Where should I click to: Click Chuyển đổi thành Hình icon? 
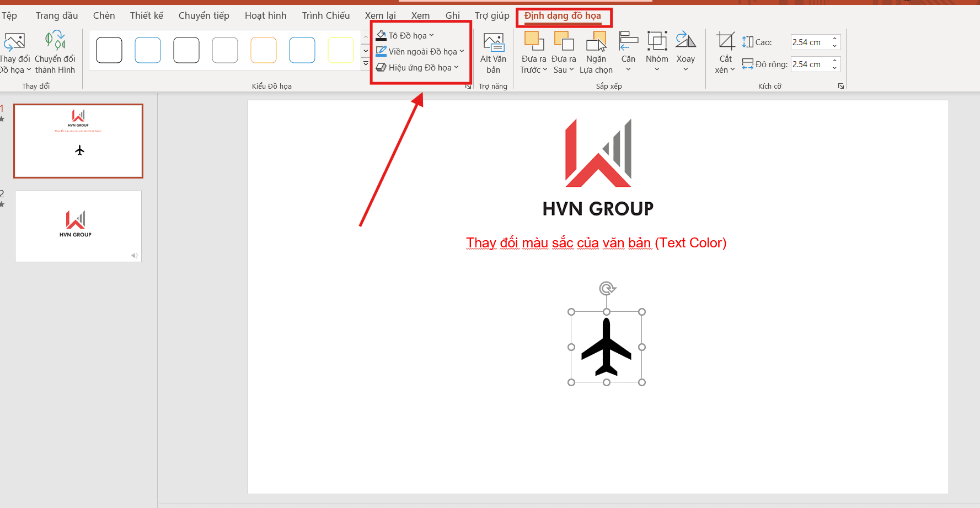[x=55, y=41]
